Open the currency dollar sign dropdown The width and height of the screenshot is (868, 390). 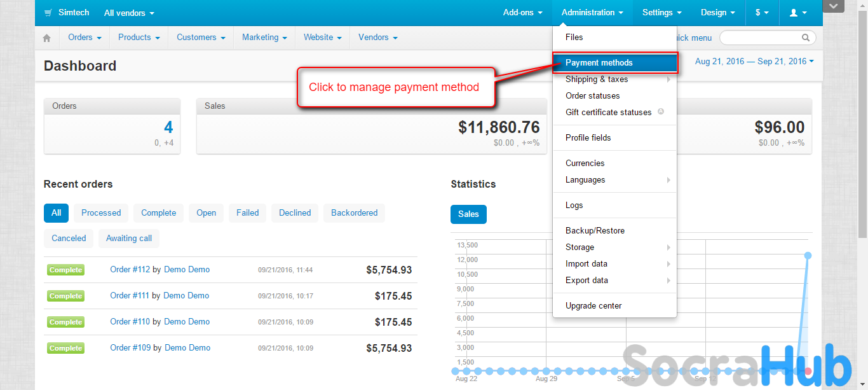point(761,13)
